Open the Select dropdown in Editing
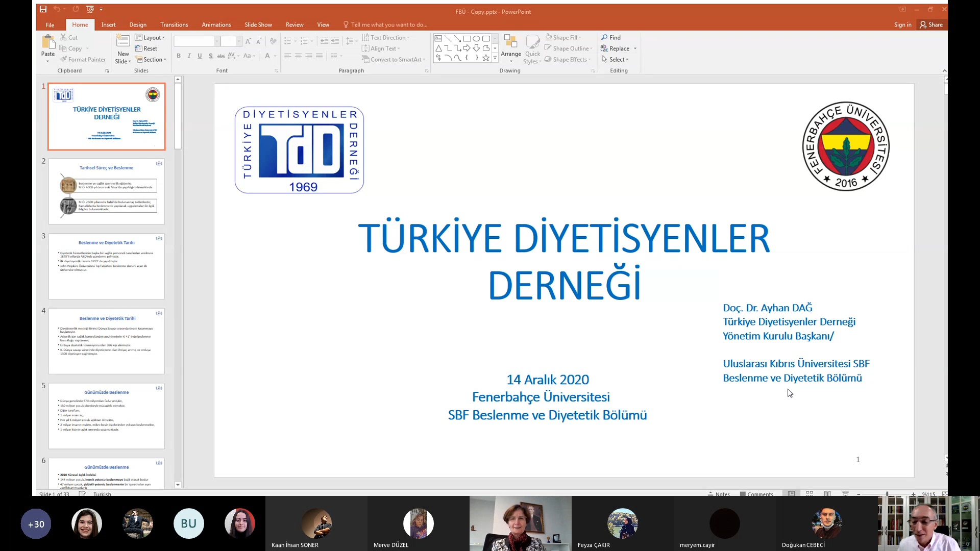 point(615,59)
